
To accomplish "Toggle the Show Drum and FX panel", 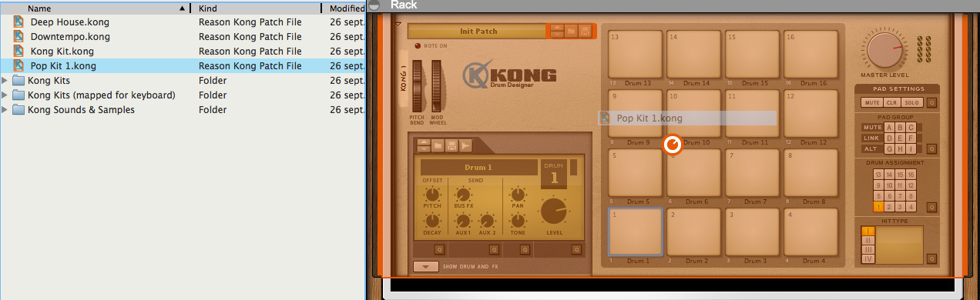I will coord(426,267).
